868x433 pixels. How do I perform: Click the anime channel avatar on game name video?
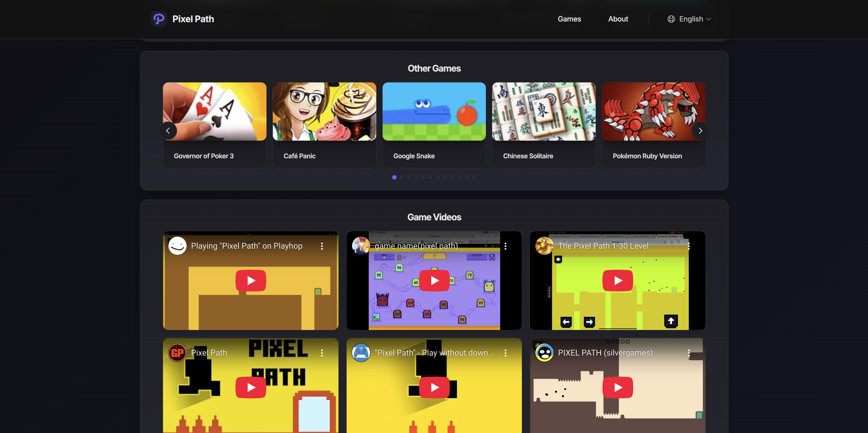(x=361, y=246)
